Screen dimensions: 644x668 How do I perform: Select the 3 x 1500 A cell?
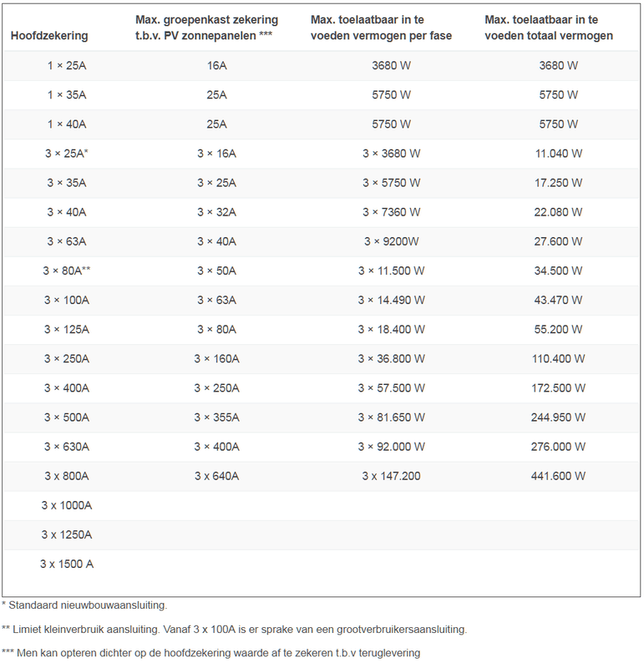pos(66,564)
